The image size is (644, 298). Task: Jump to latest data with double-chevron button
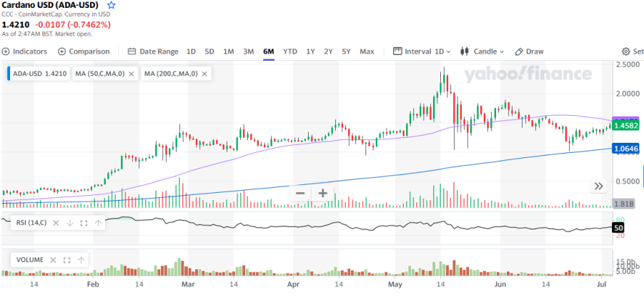pyautogui.click(x=599, y=187)
